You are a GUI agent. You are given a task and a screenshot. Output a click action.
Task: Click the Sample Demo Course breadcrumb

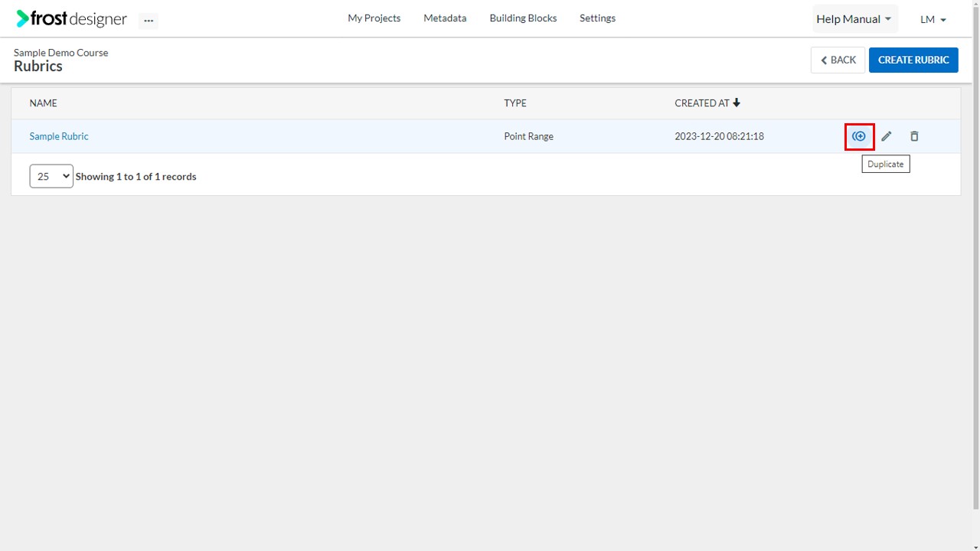point(61,53)
